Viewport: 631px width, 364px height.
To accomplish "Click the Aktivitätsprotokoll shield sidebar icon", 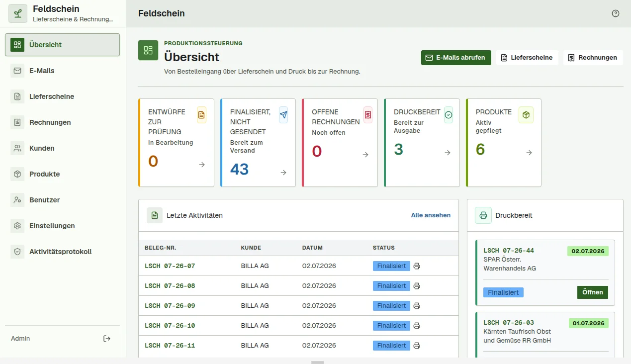I will [x=17, y=252].
